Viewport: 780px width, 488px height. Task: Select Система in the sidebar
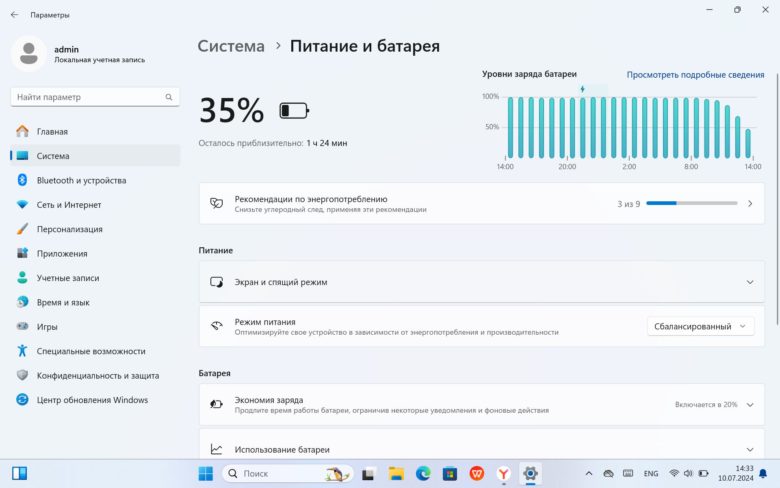pos(95,156)
